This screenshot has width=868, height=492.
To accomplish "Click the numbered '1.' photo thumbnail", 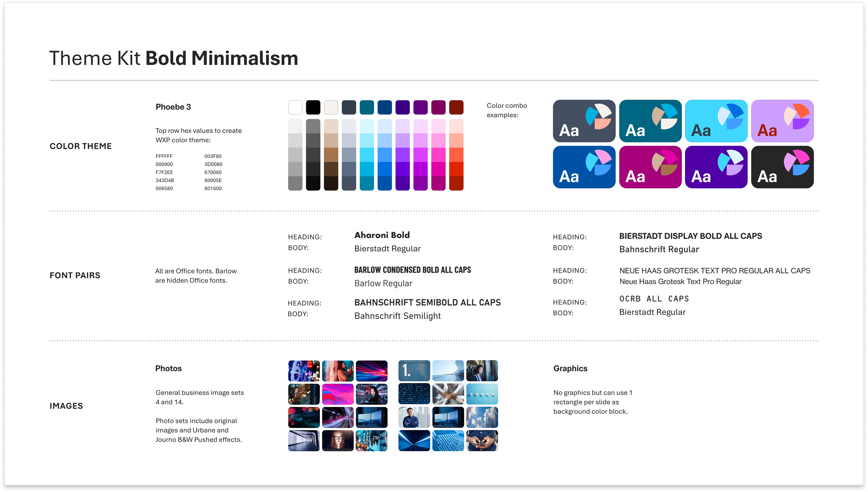I will tap(414, 371).
